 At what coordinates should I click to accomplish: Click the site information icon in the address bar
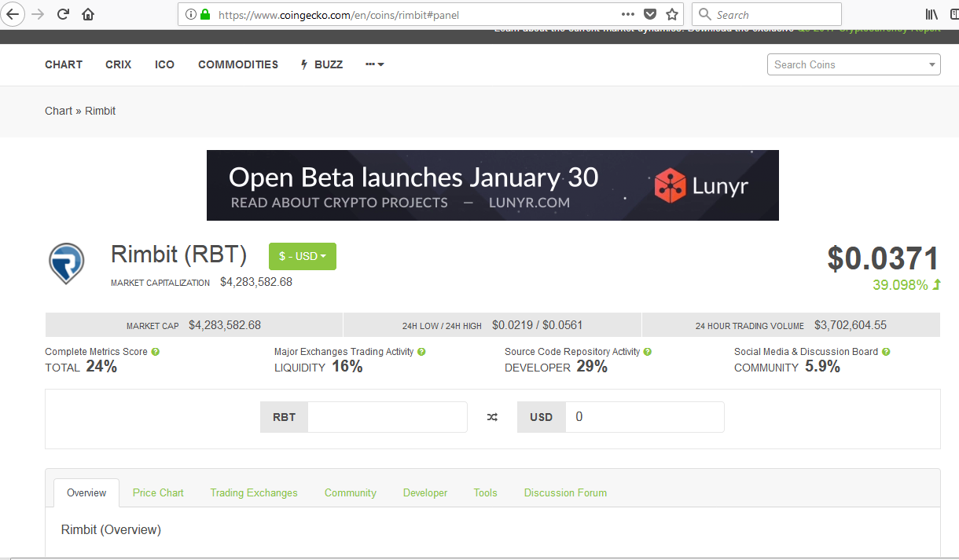tap(190, 14)
